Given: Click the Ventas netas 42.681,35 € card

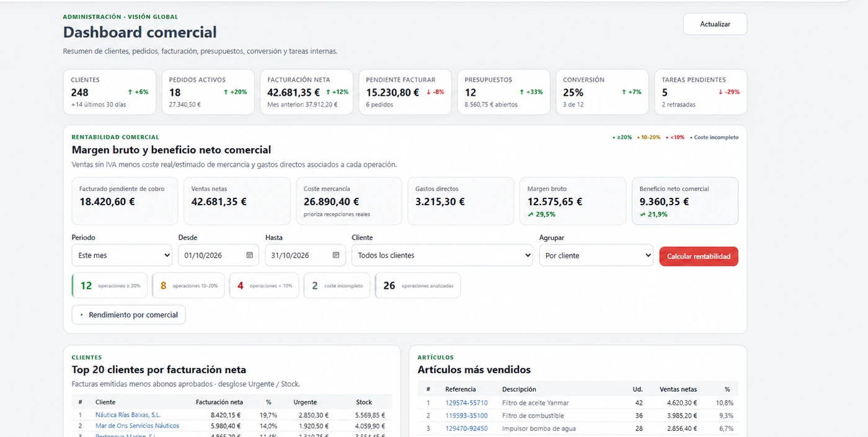Looking at the screenshot, I should [237, 201].
